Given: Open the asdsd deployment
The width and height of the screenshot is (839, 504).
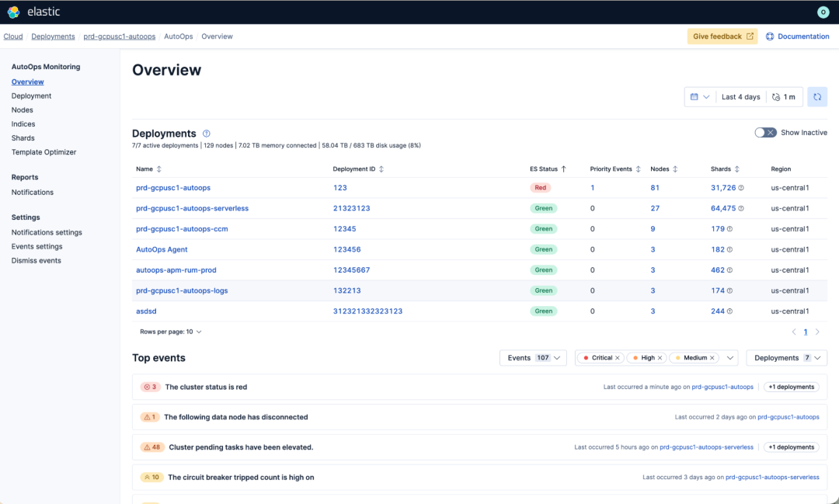Looking at the screenshot, I should 146,311.
